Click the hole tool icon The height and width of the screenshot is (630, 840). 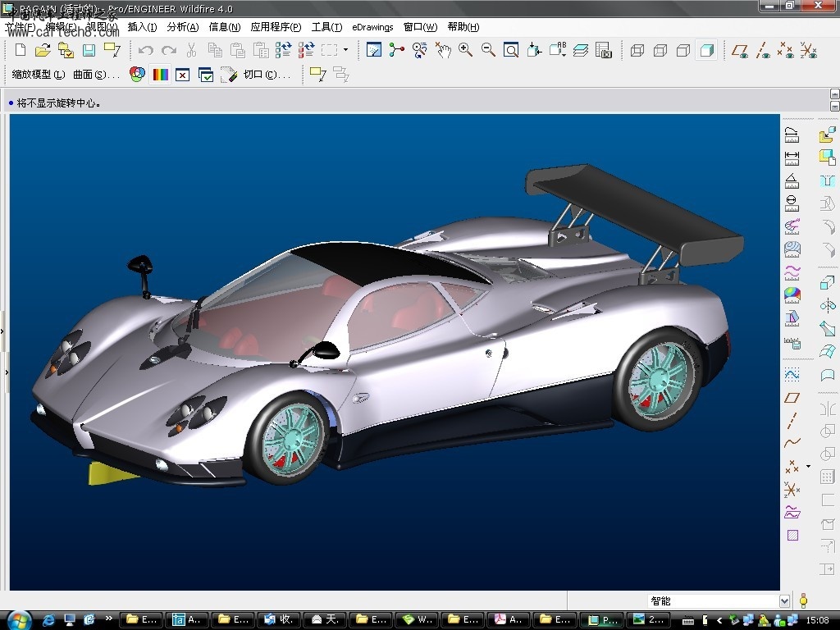[827, 180]
